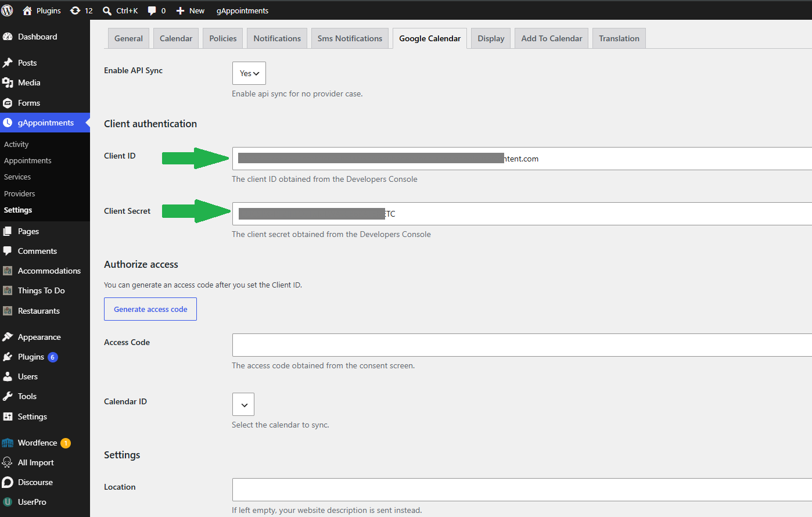The image size is (812, 517).
Task: Open gAppointments Settings submenu link
Action: pos(18,210)
